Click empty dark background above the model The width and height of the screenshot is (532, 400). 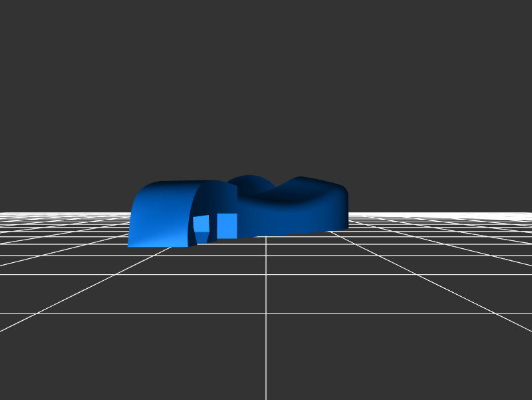(x=266, y=87)
